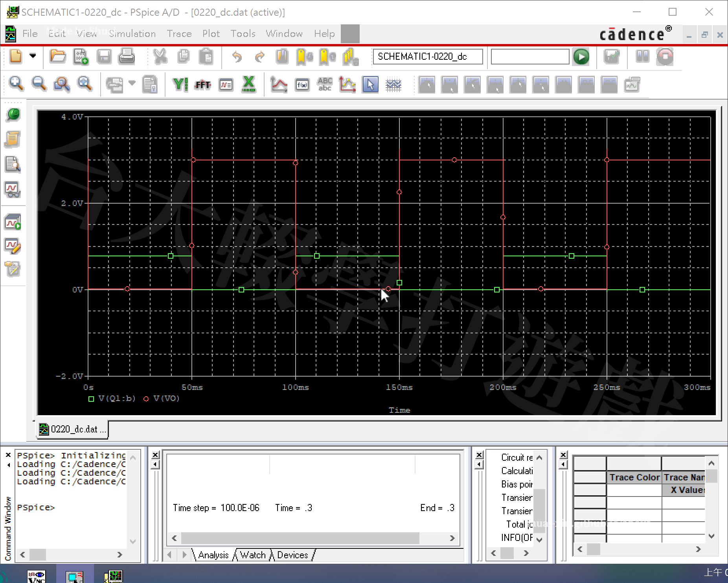Toggle the cursor arrow tool
This screenshot has width=728, height=583.
pyautogui.click(x=370, y=84)
